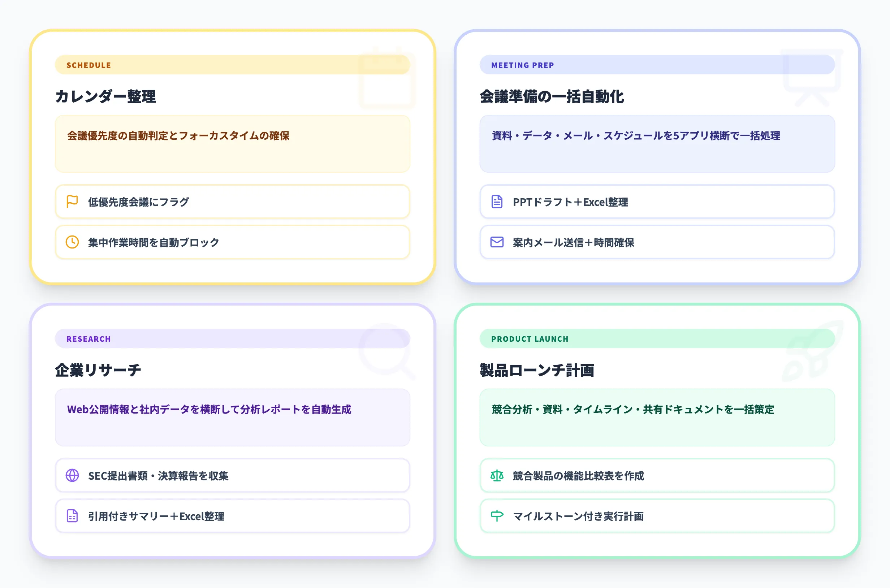The image size is (890, 588).
Task: Select the SCHEDULE category badge
Action: click(88, 65)
